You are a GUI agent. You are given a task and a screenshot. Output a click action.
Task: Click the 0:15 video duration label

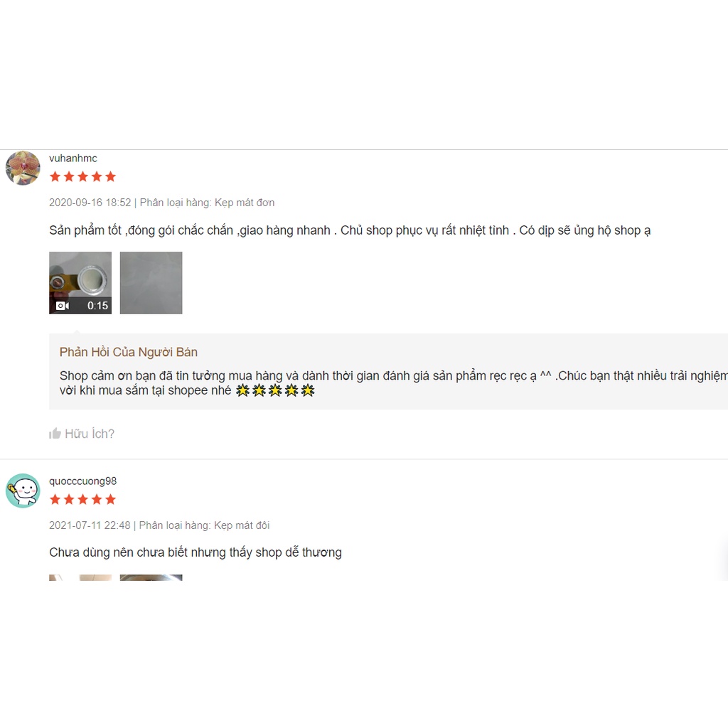point(97,306)
